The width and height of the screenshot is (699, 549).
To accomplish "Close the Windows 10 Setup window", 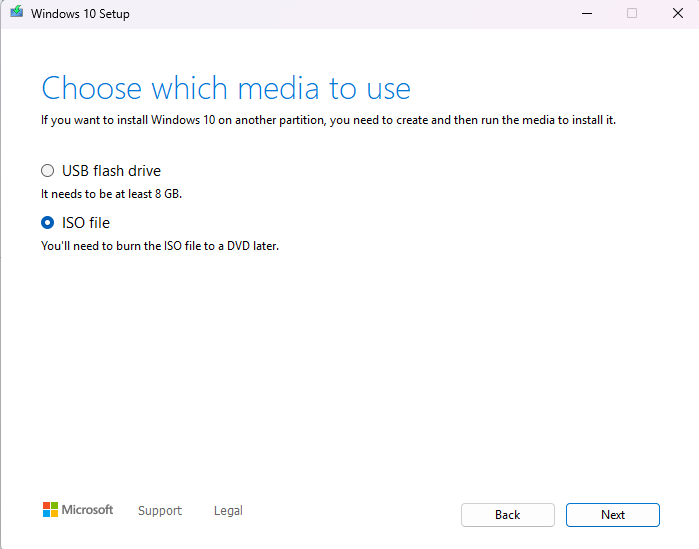I will coord(678,13).
